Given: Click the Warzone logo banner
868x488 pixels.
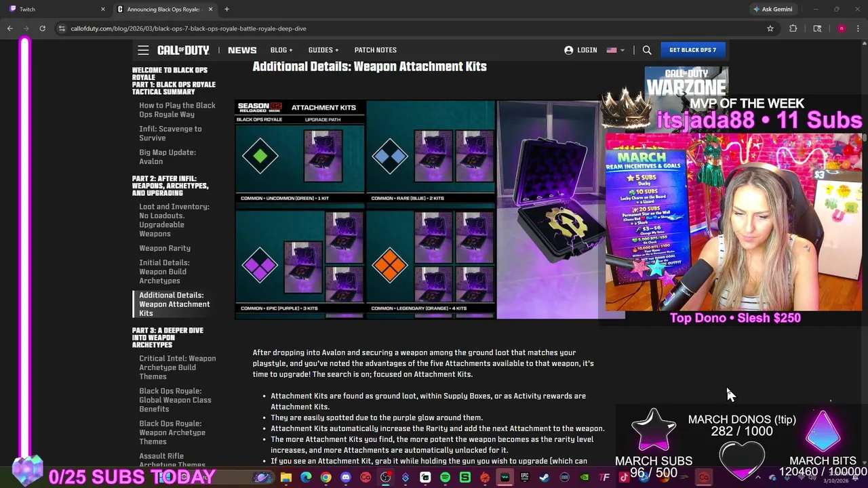Looking at the screenshot, I should pyautogui.click(x=686, y=82).
